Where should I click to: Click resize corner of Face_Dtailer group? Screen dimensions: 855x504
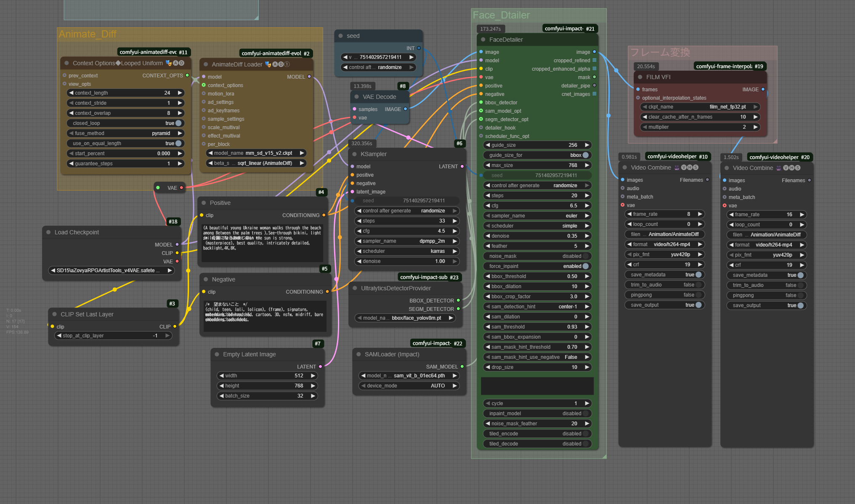(x=604, y=456)
